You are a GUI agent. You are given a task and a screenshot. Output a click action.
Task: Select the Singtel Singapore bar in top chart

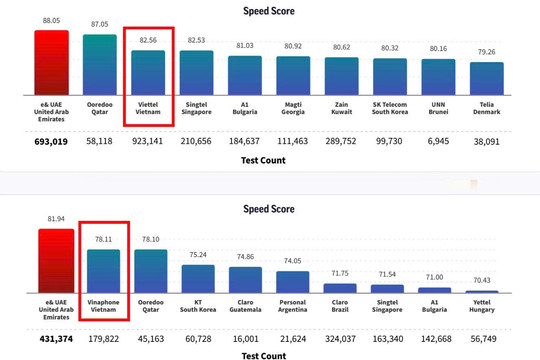(x=196, y=73)
